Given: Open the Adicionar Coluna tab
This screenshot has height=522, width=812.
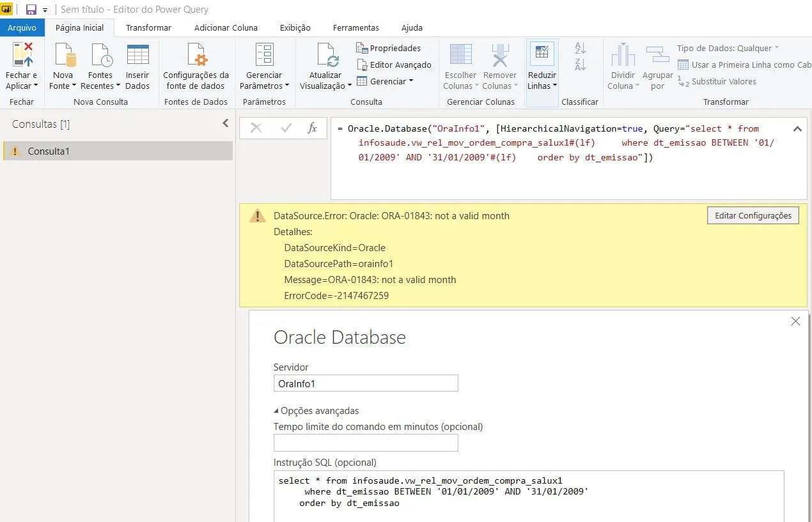Looking at the screenshot, I should click(226, 27).
